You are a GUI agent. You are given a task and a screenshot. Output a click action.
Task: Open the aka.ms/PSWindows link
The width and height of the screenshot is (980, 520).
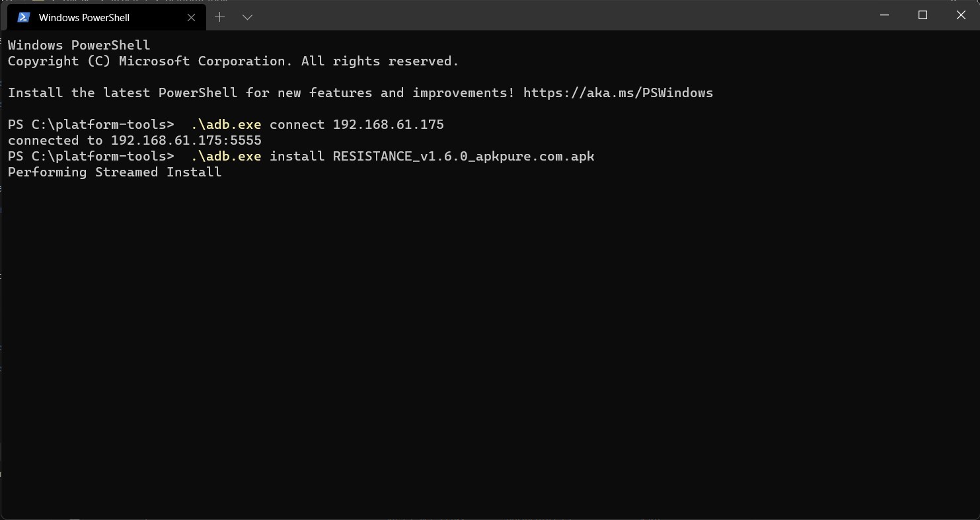[x=618, y=93]
